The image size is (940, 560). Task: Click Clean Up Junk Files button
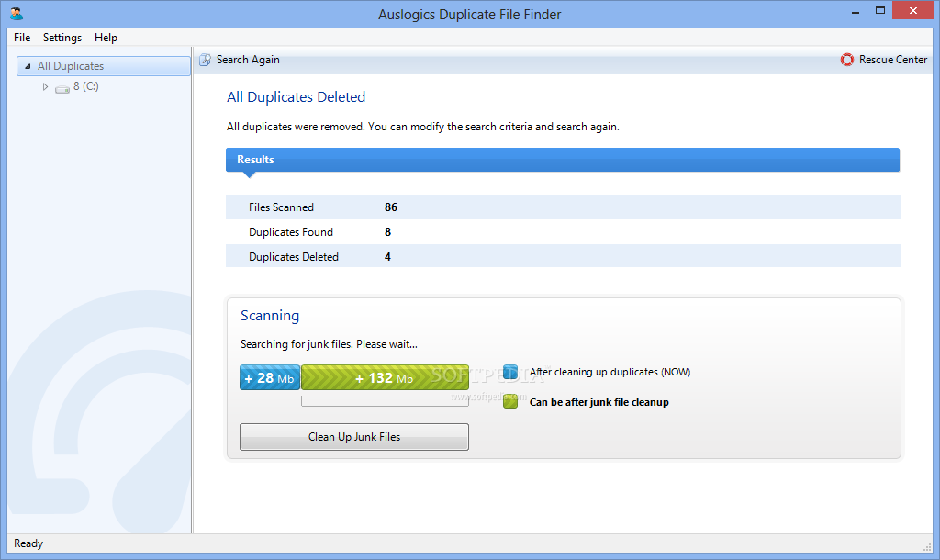pos(354,436)
